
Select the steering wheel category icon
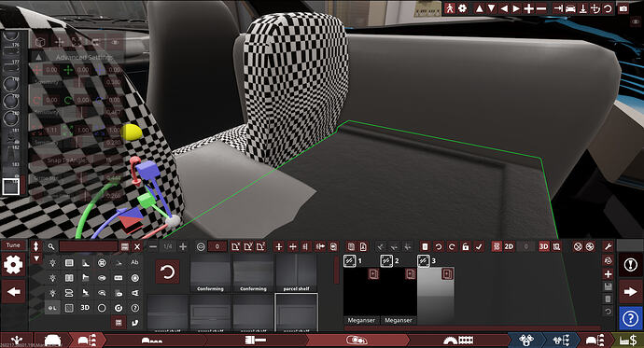[102, 262]
